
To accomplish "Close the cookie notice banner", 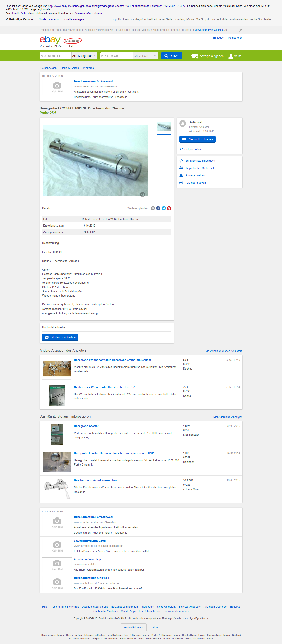I will point(241,30).
